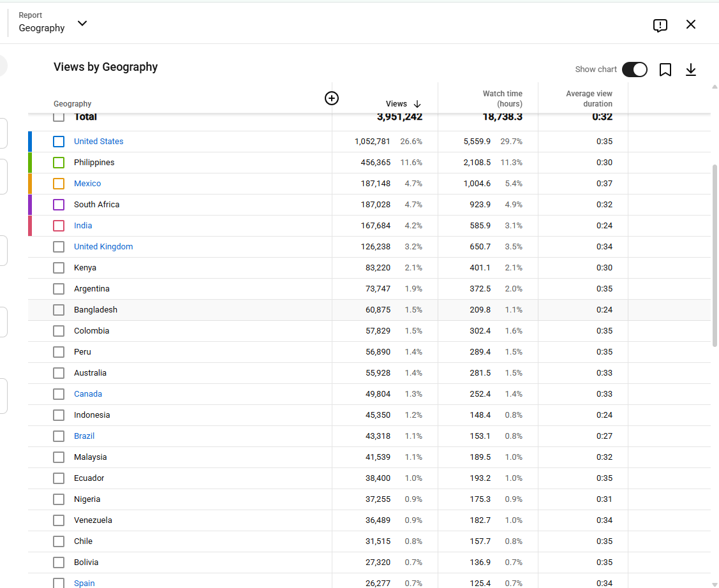Click the South Africa purple color box
Screen dimensions: 719x588
coord(59,205)
